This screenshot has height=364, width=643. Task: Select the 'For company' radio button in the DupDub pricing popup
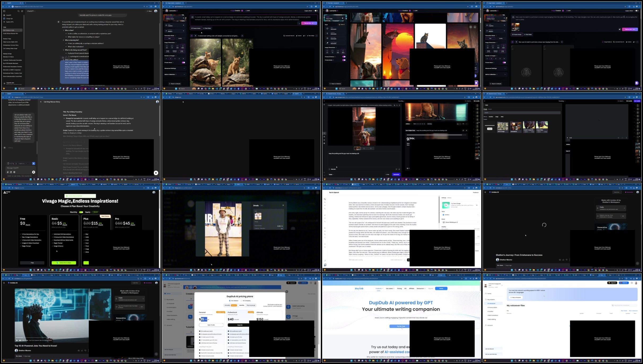coord(241,301)
